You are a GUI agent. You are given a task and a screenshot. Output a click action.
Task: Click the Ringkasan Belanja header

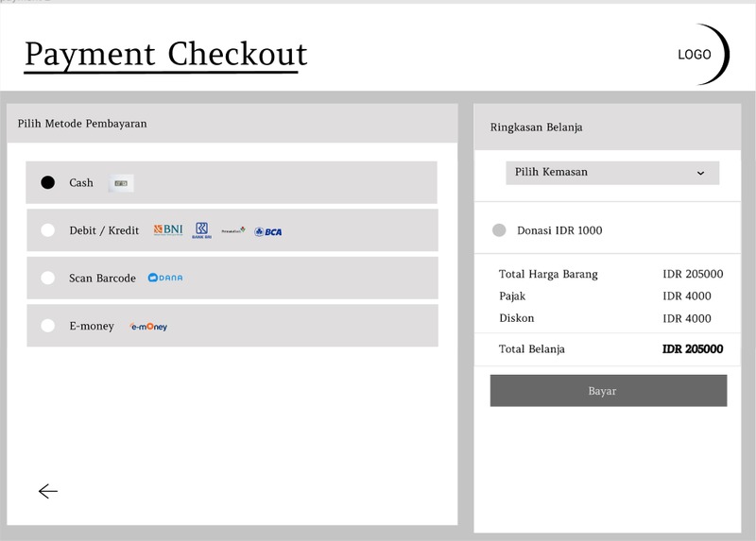[x=536, y=127]
